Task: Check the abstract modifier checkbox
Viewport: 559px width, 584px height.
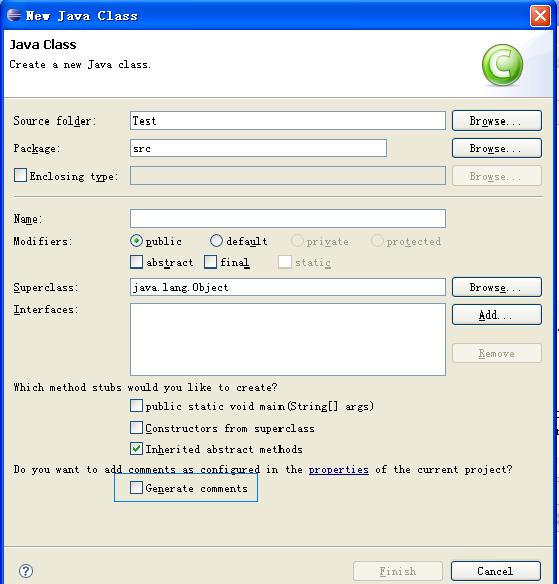Action: click(x=136, y=262)
